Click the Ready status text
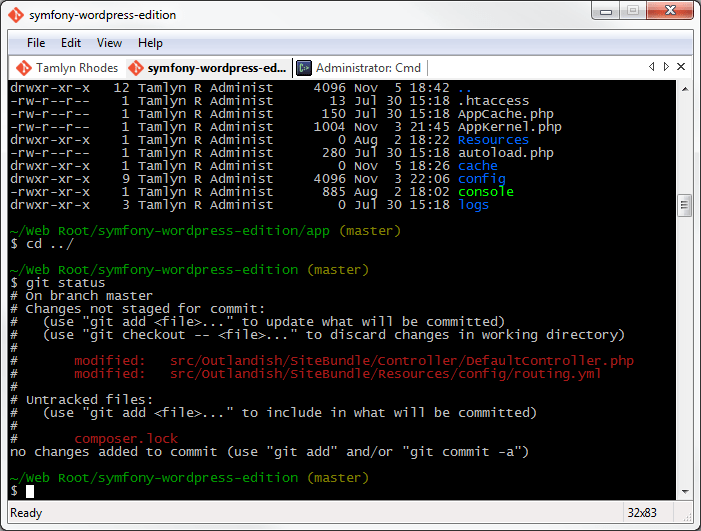The width and height of the screenshot is (701, 531). pos(26,513)
